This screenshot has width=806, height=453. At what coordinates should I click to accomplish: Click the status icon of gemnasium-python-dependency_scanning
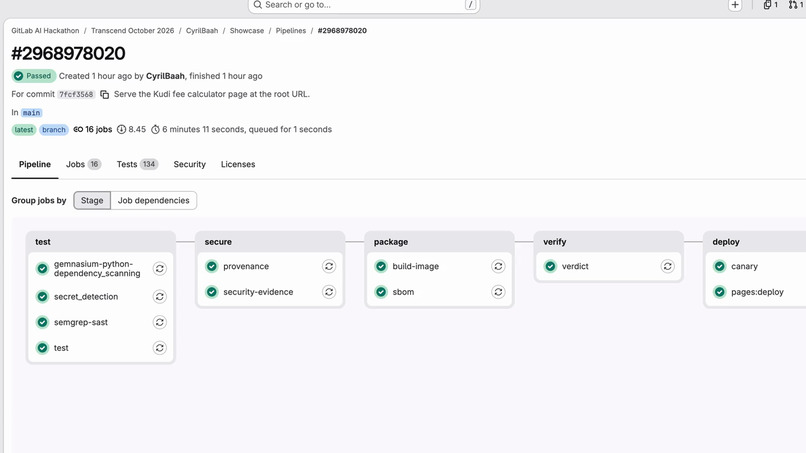[42, 268]
